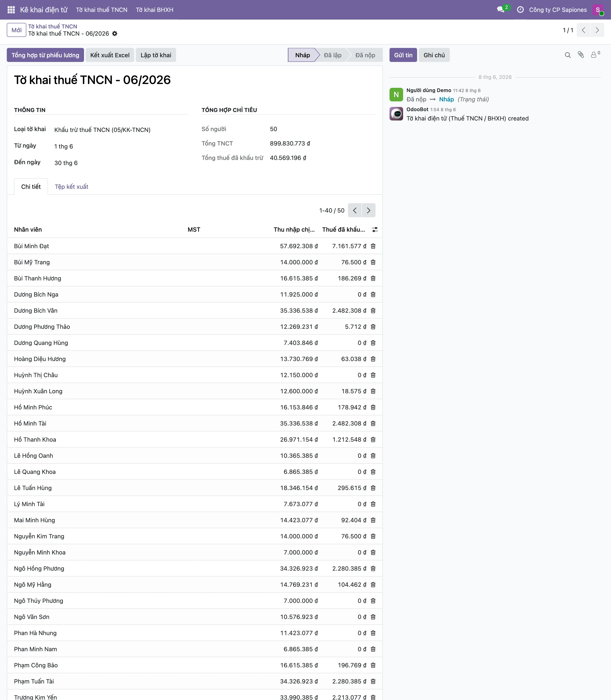Delete the Bùi Minh Đạt row
This screenshot has width=611, height=700.
[373, 246]
